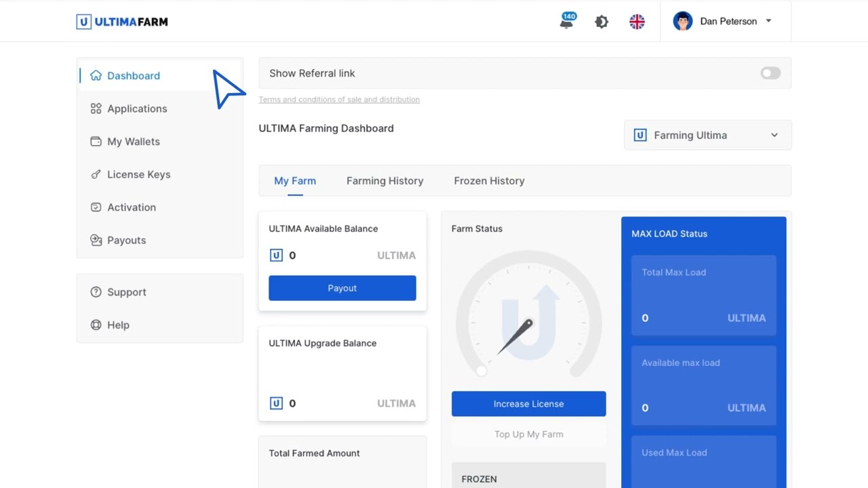Viewport: 868px width, 488px height.
Task: Click the FROZEN section label
Action: point(479,479)
